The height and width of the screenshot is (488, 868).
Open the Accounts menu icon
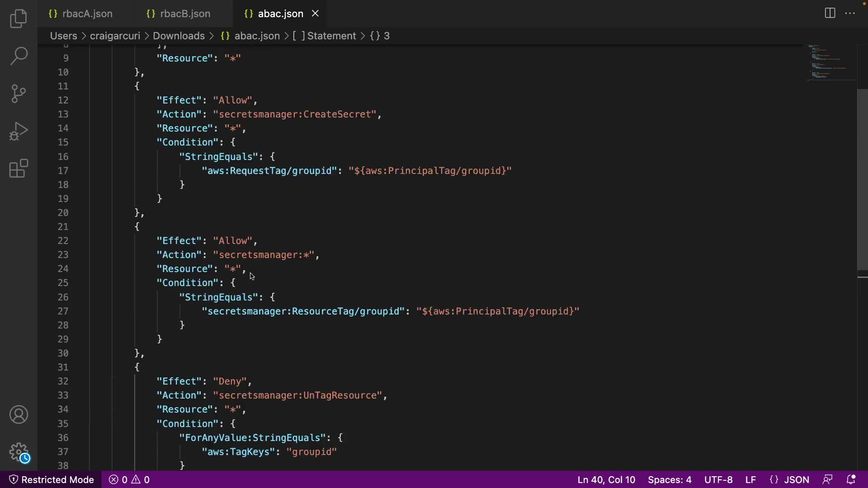(19, 415)
